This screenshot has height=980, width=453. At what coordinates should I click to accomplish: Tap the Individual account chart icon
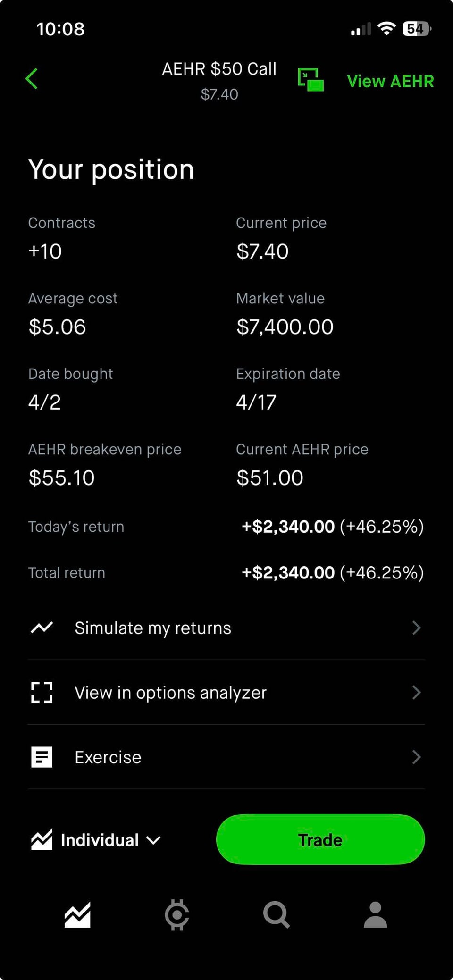[x=42, y=840]
